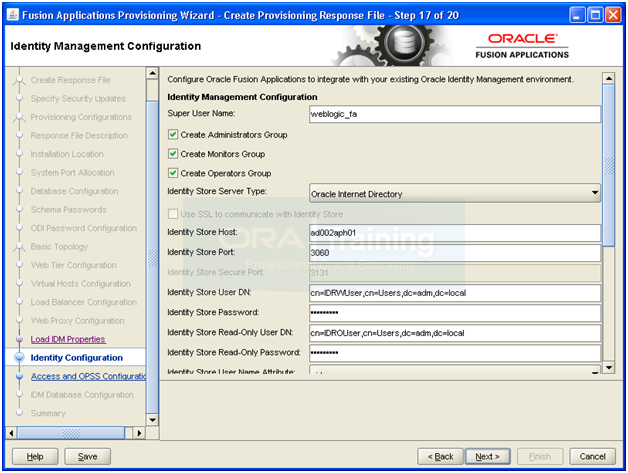Click Access and OPSS Configuration bullet icon

pyautogui.click(x=19, y=376)
